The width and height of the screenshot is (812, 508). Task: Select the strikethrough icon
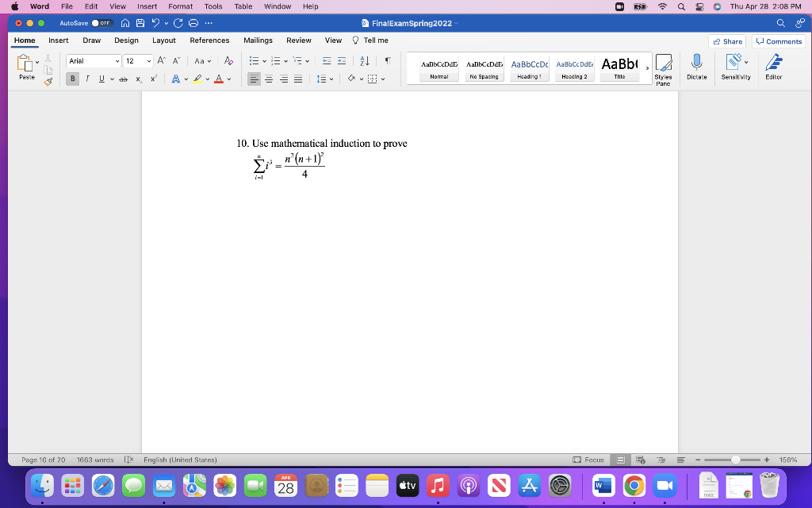[x=124, y=79]
